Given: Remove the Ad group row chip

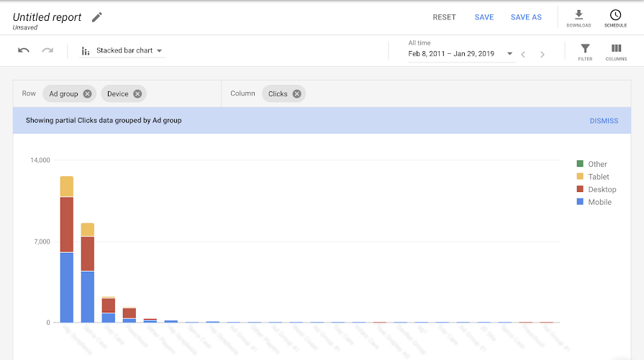Looking at the screenshot, I should click(x=87, y=94).
